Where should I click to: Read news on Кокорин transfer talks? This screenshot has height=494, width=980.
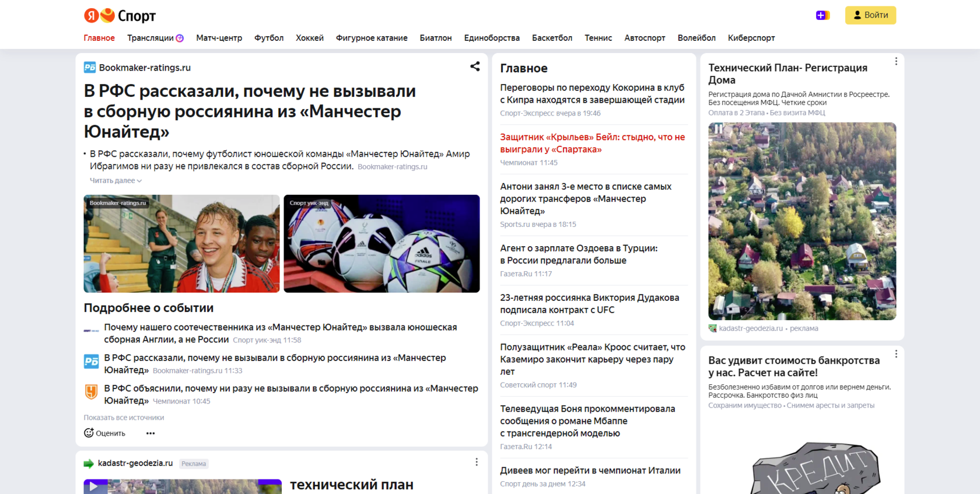click(592, 94)
